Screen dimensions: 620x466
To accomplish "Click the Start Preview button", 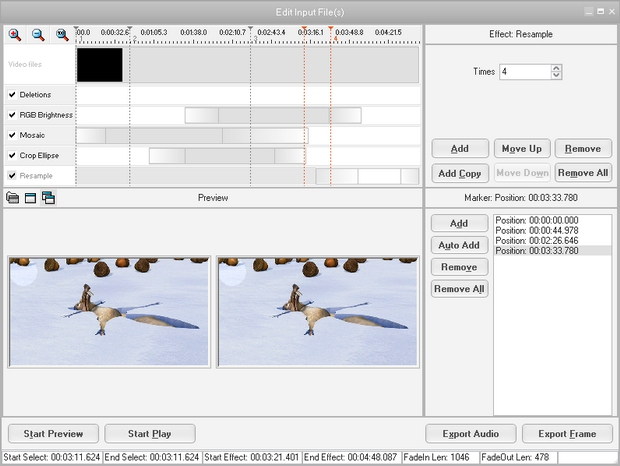I will (53, 434).
